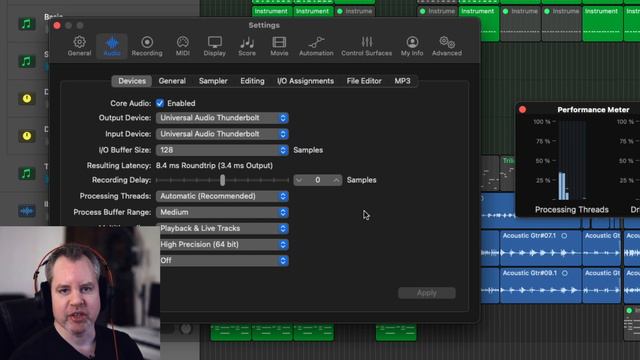
Task: Switch to Editing tab
Action: click(x=252, y=81)
